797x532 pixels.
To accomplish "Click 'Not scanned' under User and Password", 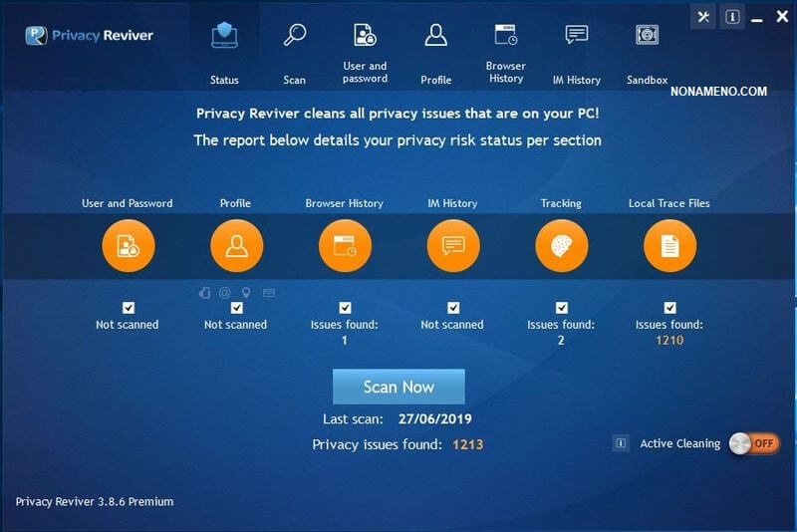I will pos(128,325).
